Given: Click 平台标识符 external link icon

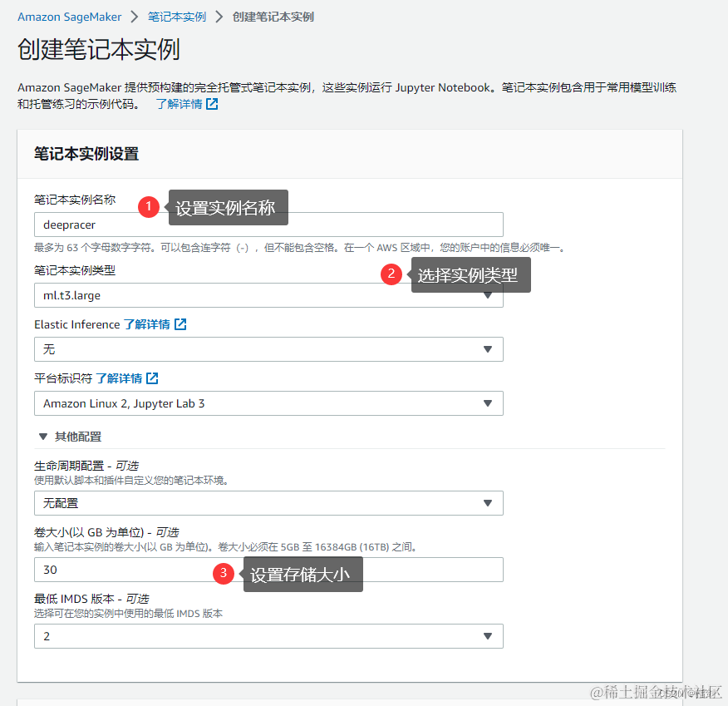Looking at the screenshot, I should pyautogui.click(x=152, y=378).
